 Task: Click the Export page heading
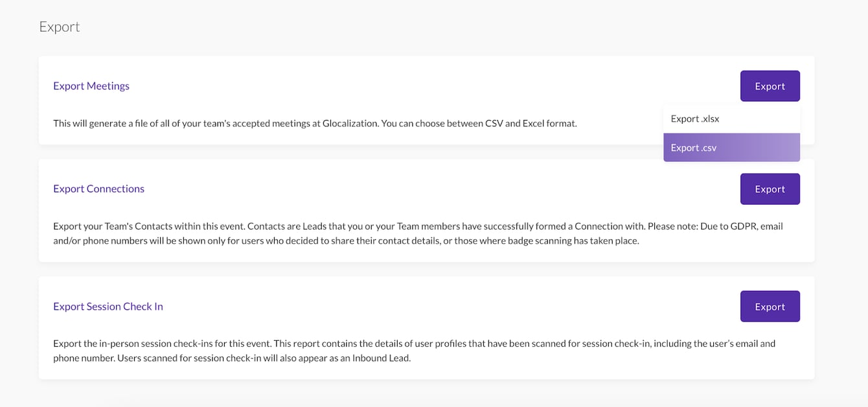(x=59, y=27)
